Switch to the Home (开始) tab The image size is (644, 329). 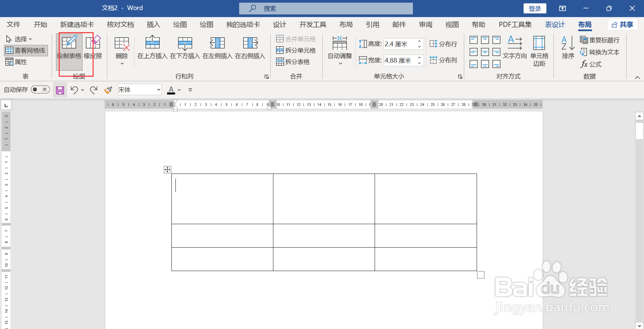41,24
